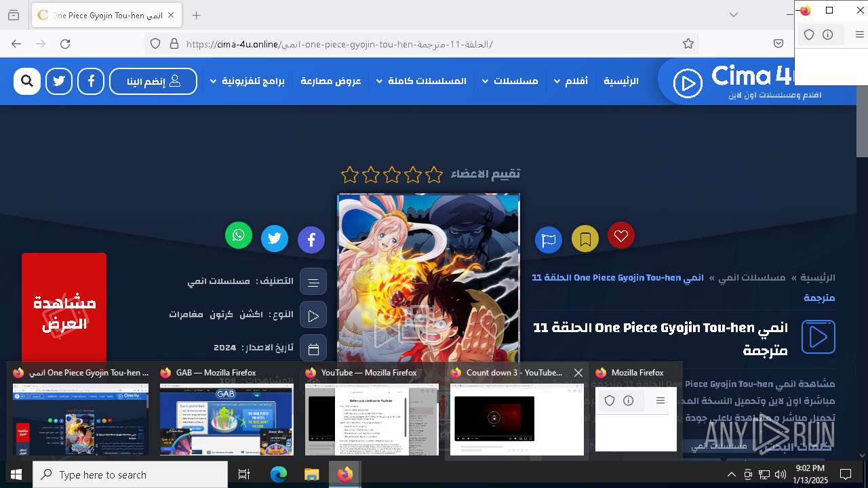Go back with the browser back arrow
Image resolution: width=868 pixels, height=488 pixels.
point(16,44)
